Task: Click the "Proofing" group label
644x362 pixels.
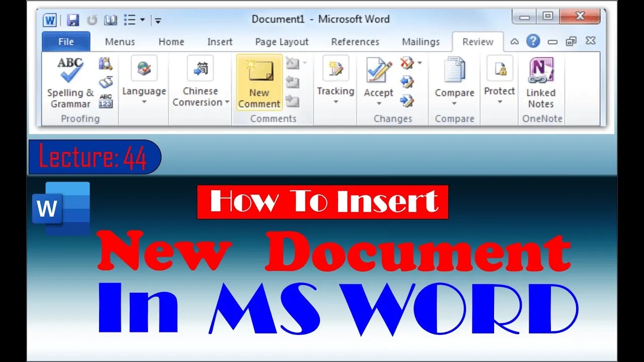Action: (80, 119)
